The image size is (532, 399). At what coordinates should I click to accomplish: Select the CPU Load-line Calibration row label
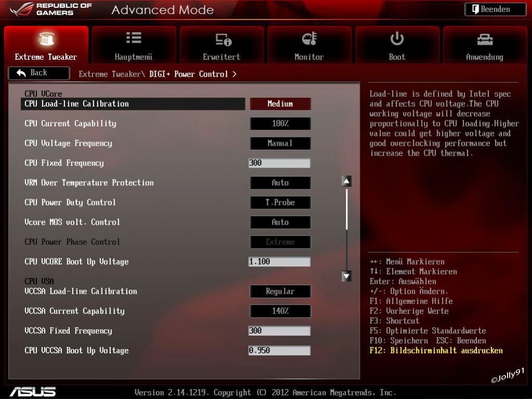click(x=76, y=104)
